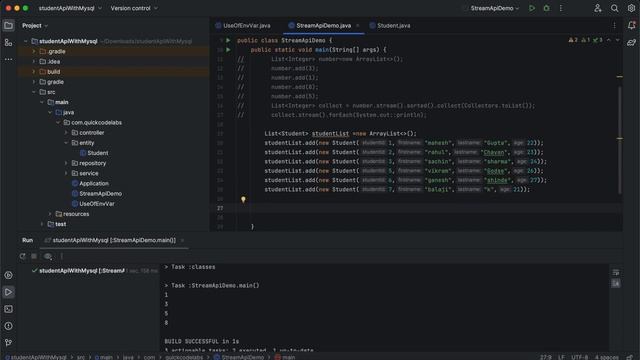This screenshot has width=640, height=360.
Task: Open more run actions menu
Action: tap(561, 8)
